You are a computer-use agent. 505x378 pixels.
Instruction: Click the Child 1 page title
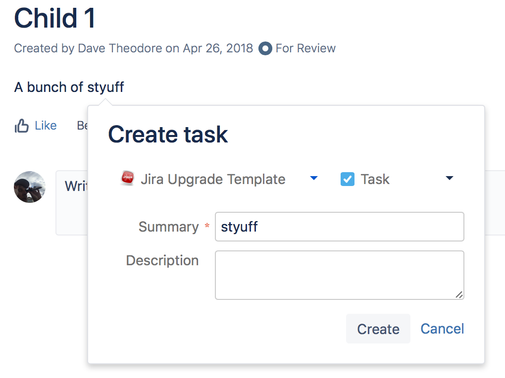pyautogui.click(x=55, y=18)
